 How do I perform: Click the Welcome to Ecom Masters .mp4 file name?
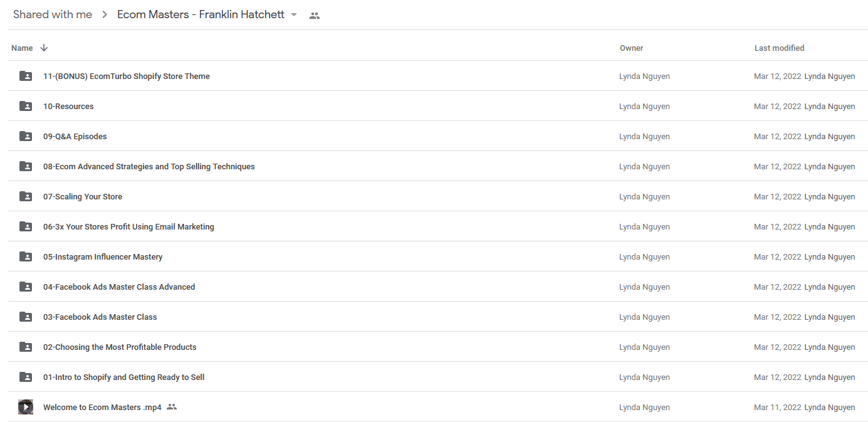[102, 407]
